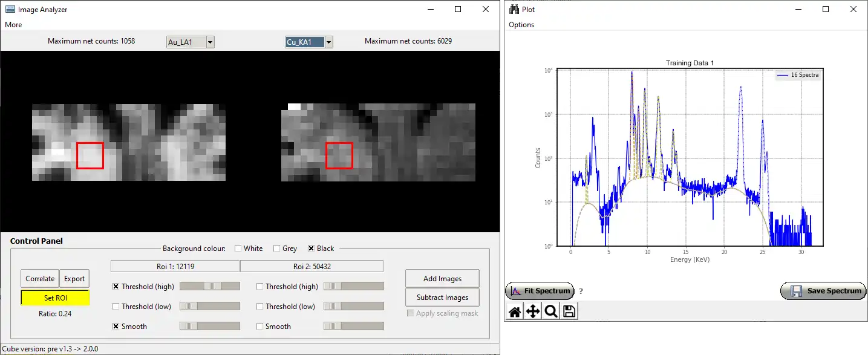The height and width of the screenshot is (355, 868).
Task: Click the Fit Spectrum button
Action: pos(539,291)
